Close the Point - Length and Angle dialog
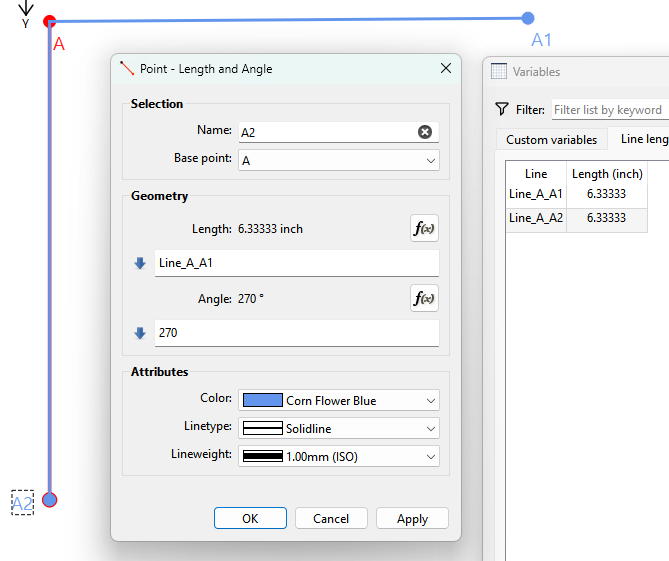669x561 pixels. click(445, 69)
